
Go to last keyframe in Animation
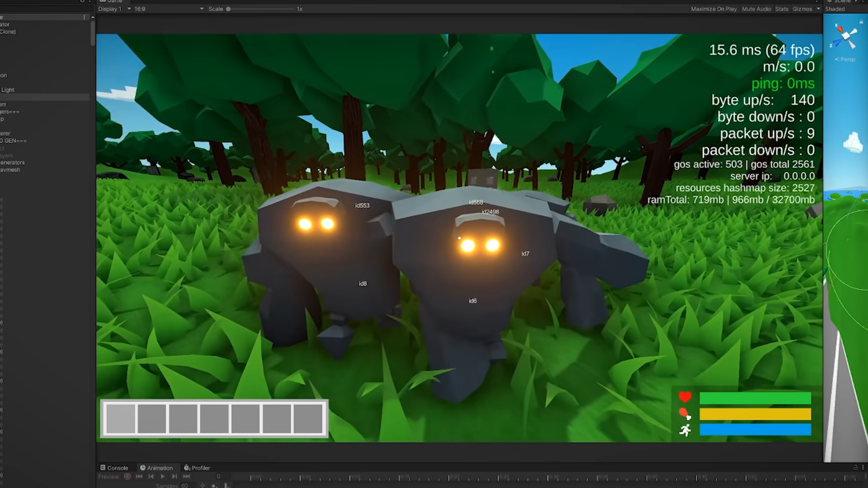pos(186,477)
